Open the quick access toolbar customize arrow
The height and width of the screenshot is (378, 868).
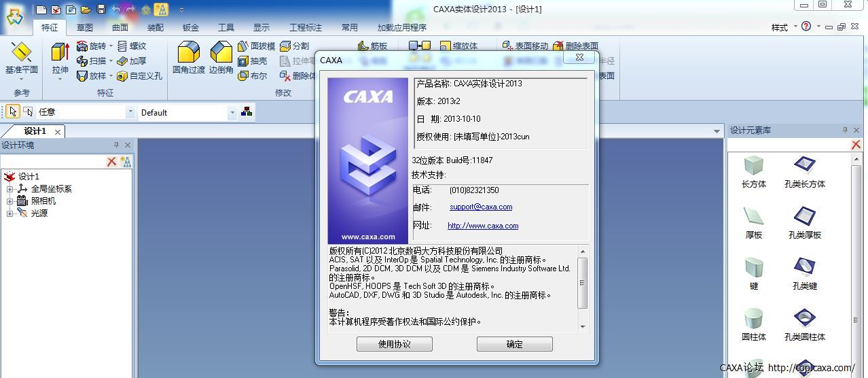click(x=181, y=10)
